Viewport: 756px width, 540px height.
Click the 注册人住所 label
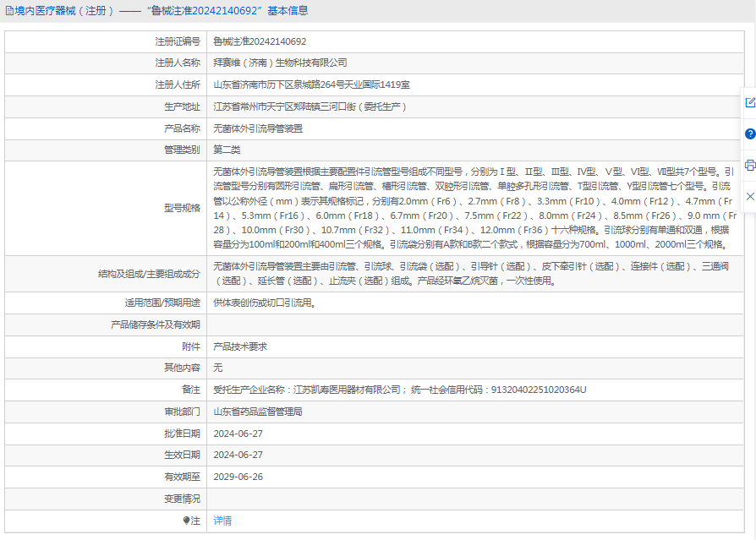178,85
